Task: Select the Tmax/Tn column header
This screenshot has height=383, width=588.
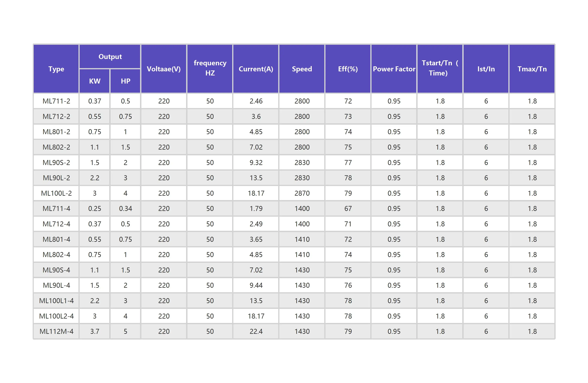Action: click(532, 69)
